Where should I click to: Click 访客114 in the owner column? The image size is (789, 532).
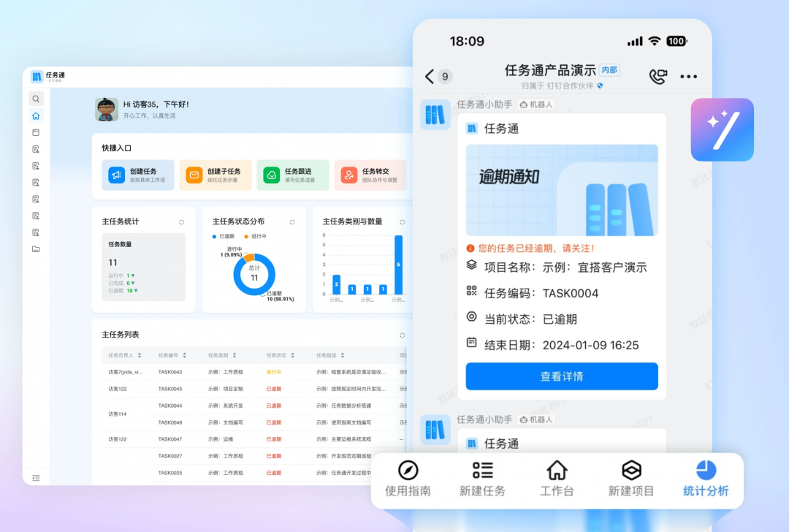click(117, 414)
